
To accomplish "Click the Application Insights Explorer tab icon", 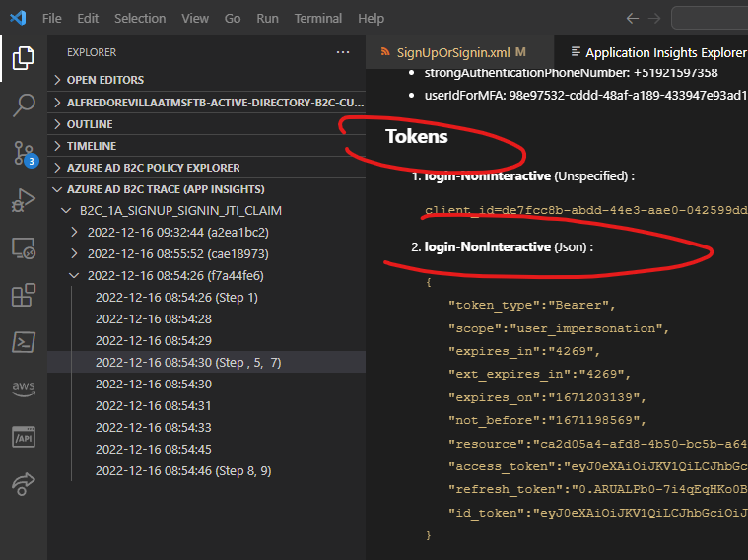I will (x=576, y=51).
